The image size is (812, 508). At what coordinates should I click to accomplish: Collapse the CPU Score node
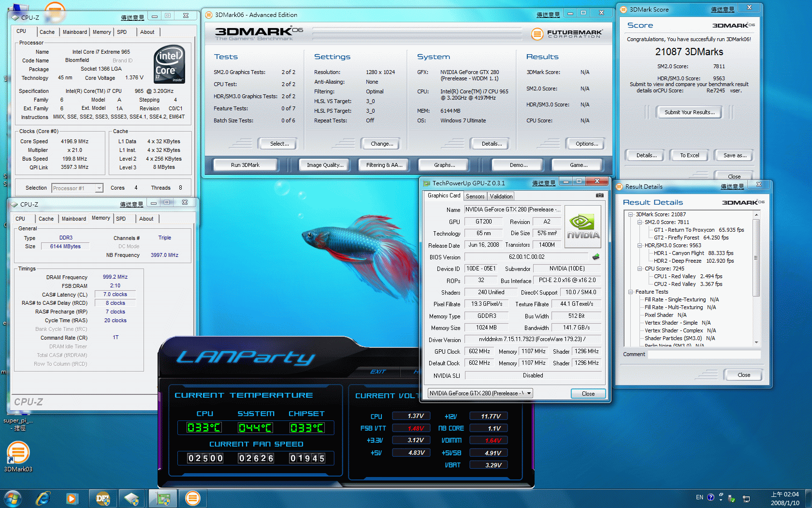(x=639, y=269)
